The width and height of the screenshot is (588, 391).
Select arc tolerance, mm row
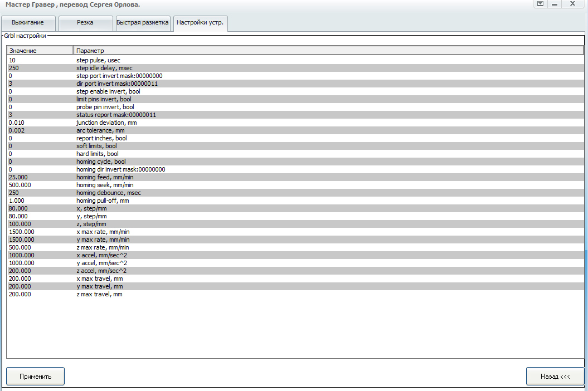point(295,130)
